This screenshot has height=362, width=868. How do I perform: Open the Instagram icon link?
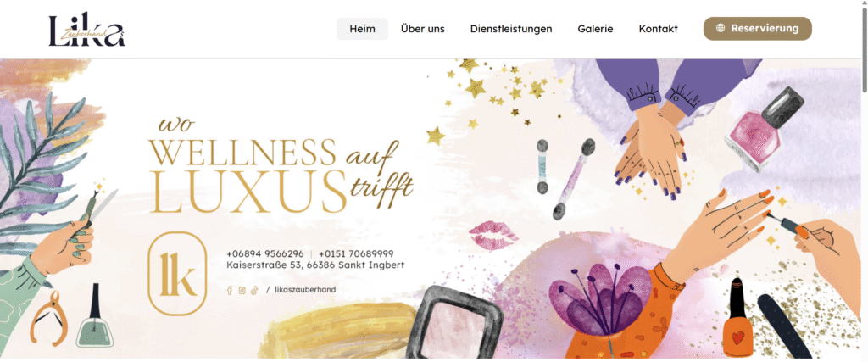pos(242,290)
